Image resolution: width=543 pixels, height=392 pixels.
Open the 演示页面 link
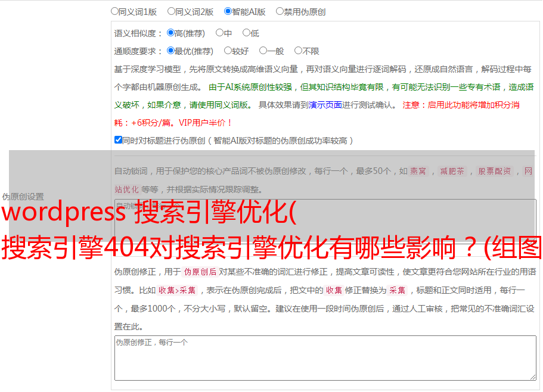pos(325,105)
